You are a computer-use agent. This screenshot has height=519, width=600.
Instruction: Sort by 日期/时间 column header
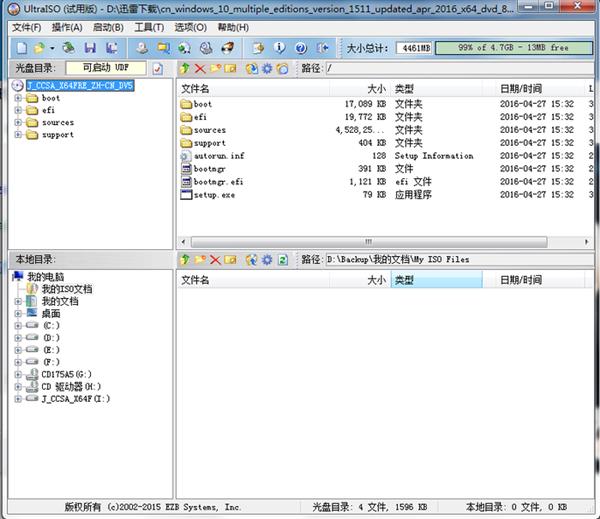point(520,88)
